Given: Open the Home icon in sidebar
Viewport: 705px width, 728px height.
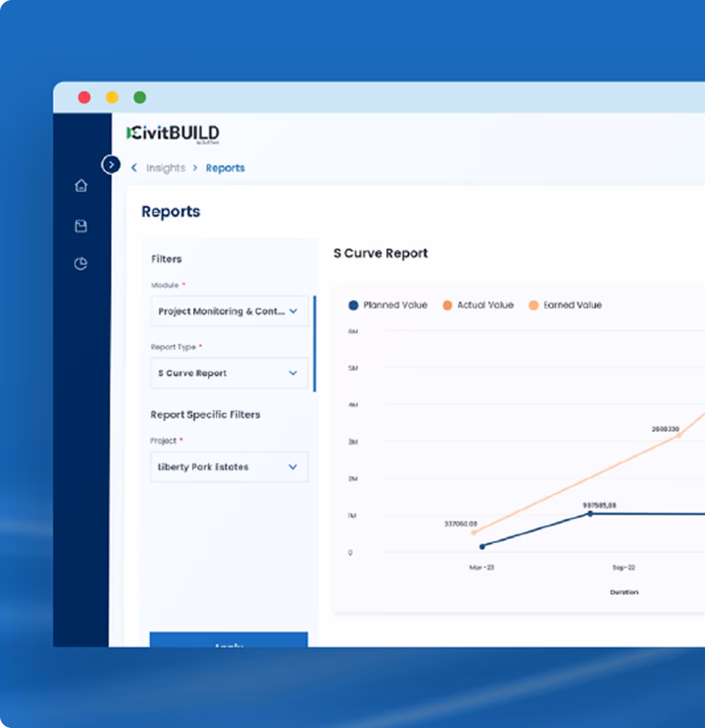Looking at the screenshot, I should (81, 186).
